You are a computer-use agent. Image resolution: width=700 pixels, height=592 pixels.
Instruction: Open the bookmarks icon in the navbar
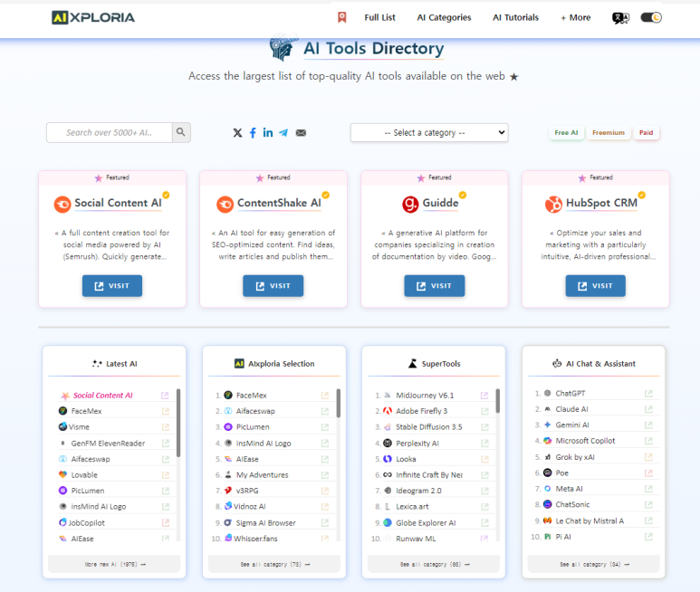pyautogui.click(x=342, y=17)
